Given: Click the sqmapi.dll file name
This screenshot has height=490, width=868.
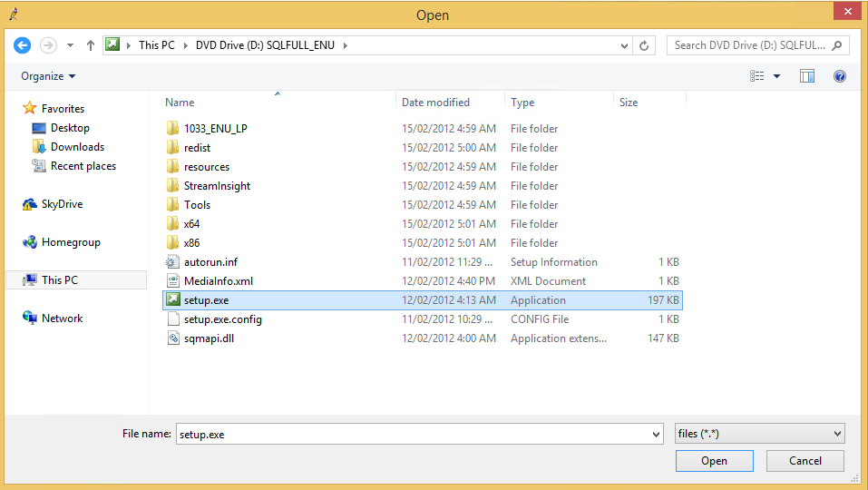Looking at the screenshot, I should click(x=209, y=338).
